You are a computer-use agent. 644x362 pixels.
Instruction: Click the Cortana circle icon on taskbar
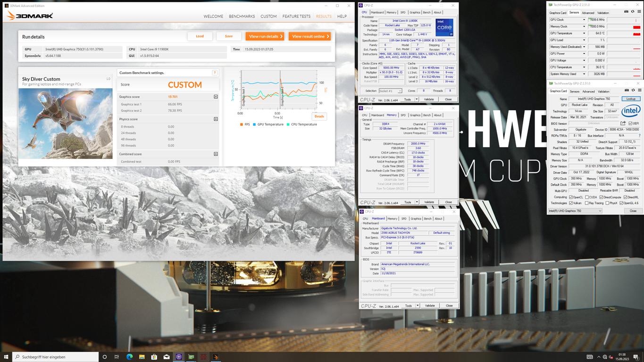(x=105, y=357)
